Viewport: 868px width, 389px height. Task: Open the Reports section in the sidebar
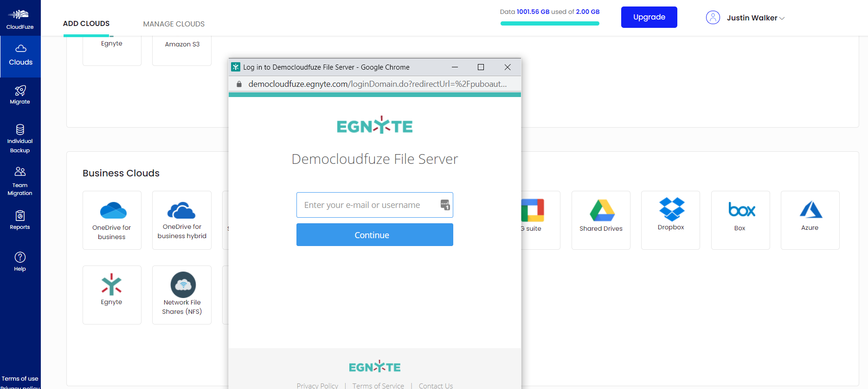[20, 220]
